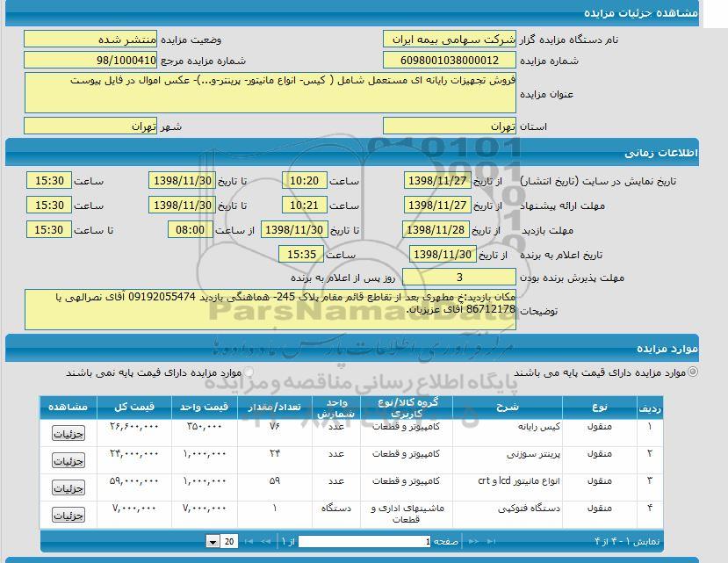The width and height of the screenshot is (728, 563).
Task: Sort by 'گروه کالا/نوع کاربری' column header
Action: click(407, 408)
